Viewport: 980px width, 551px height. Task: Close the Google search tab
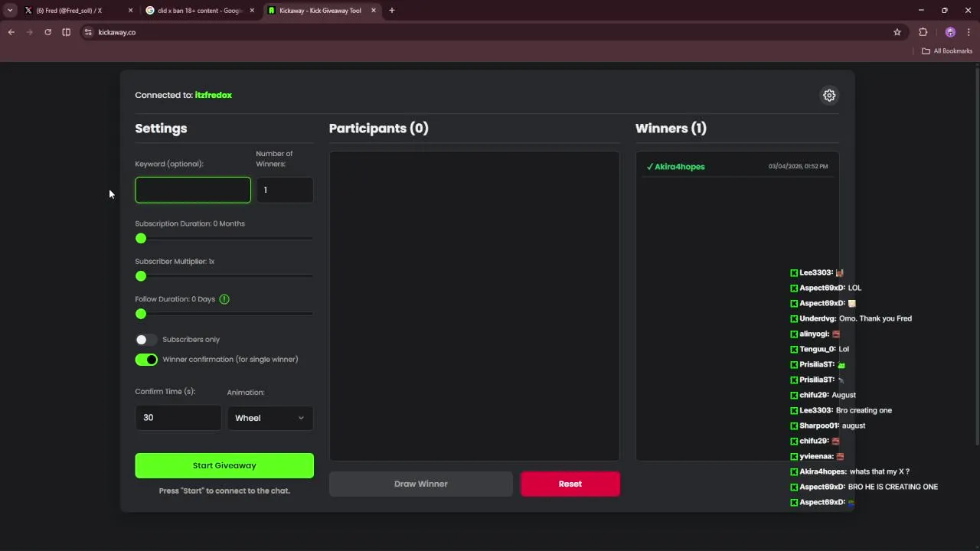point(252,11)
